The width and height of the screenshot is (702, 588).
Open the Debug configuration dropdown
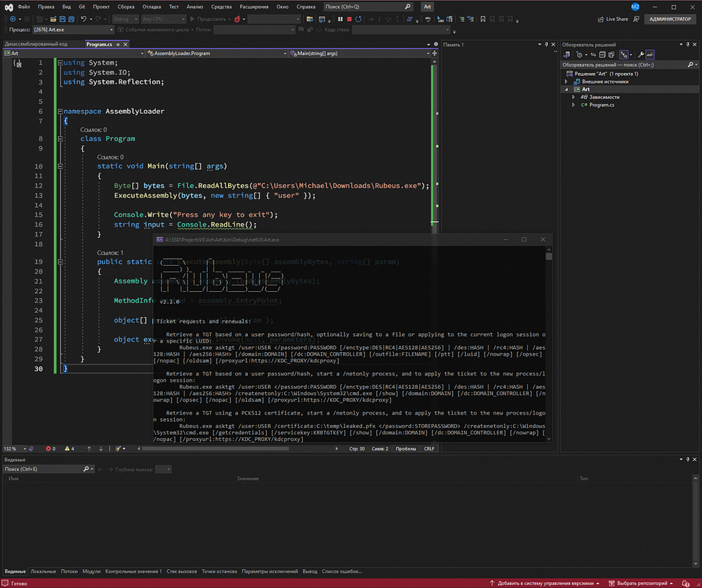pyautogui.click(x=125, y=19)
